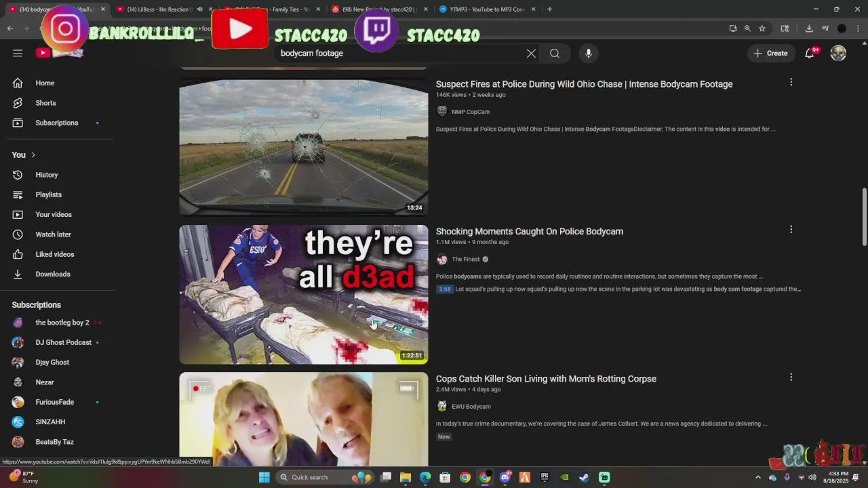The height and width of the screenshot is (488, 868).
Task: Open the EWU Bodycam channel link
Action: pos(471,407)
